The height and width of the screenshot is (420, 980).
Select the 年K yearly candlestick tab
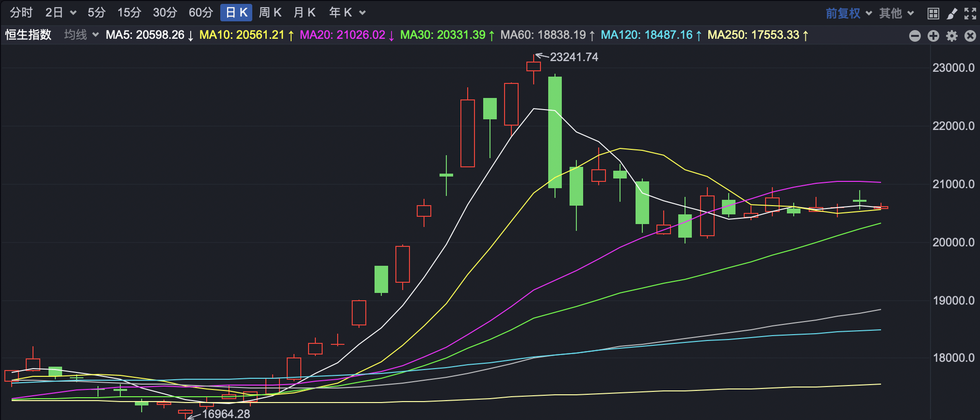point(341,13)
